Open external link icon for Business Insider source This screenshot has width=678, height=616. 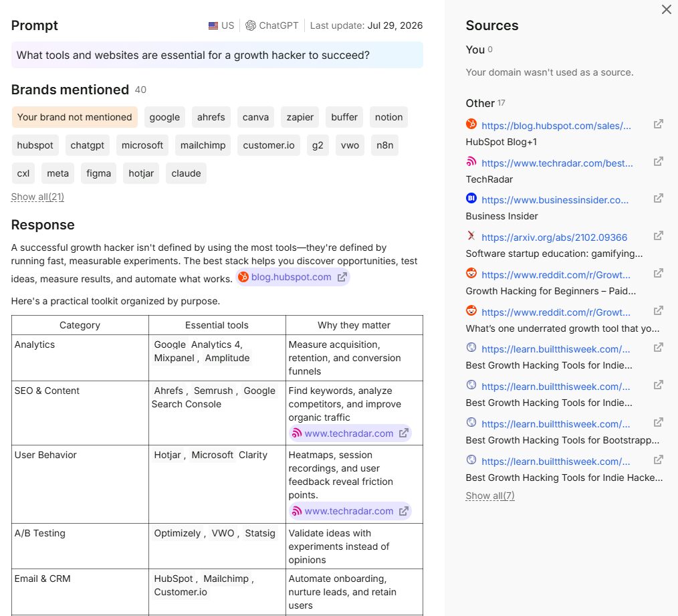658,199
